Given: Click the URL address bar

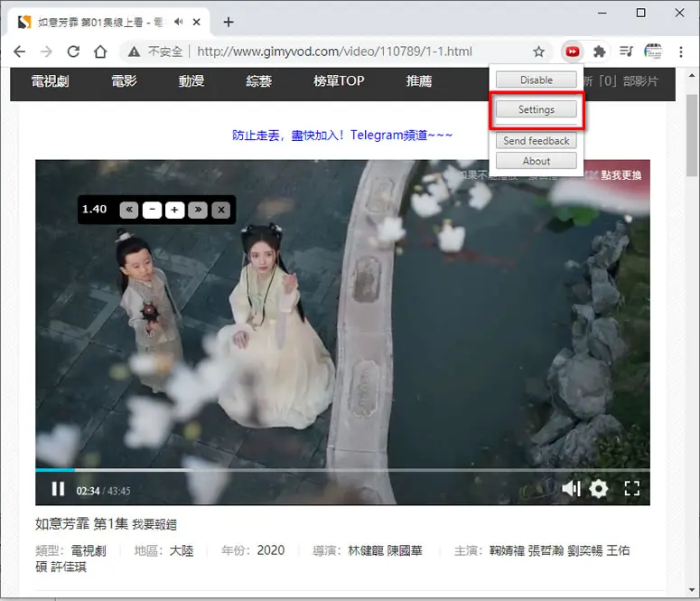Looking at the screenshot, I should pyautogui.click(x=334, y=52).
